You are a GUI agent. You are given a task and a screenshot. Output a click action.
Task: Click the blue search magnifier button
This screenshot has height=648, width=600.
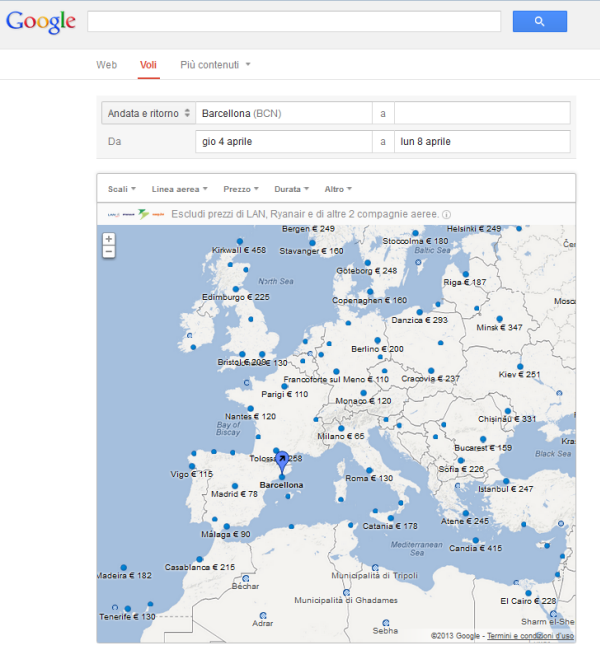[540, 21]
